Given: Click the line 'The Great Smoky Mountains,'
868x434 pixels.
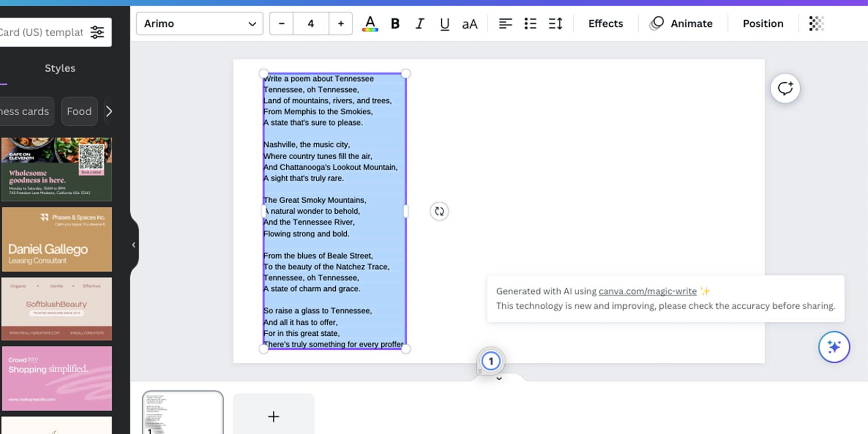Looking at the screenshot, I should point(315,200).
